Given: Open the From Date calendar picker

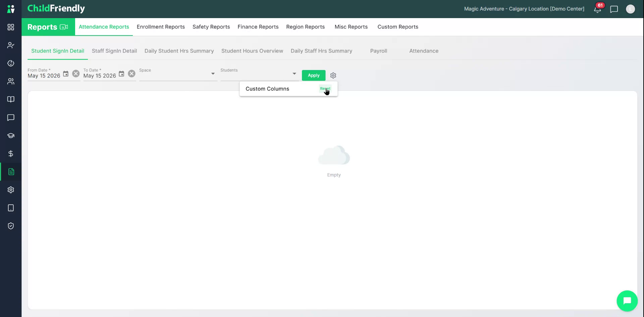Looking at the screenshot, I should (x=66, y=74).
